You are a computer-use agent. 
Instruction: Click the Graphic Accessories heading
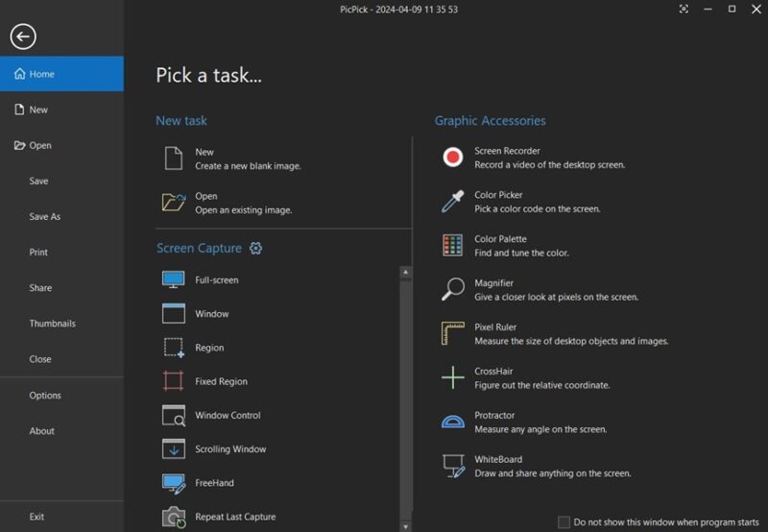(490, 120)
